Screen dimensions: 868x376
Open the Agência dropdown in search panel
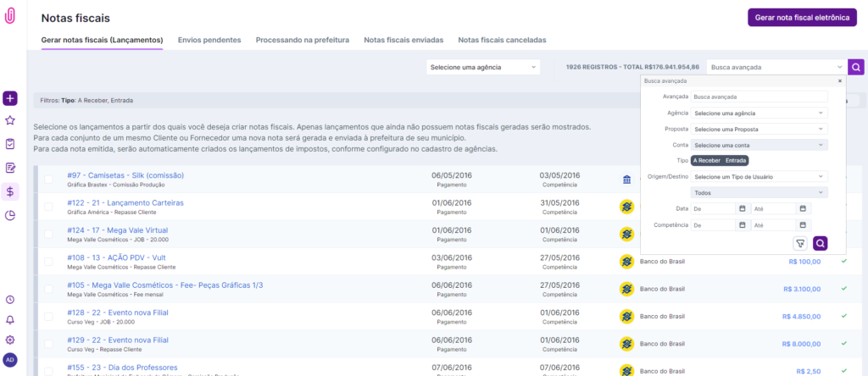759,113
